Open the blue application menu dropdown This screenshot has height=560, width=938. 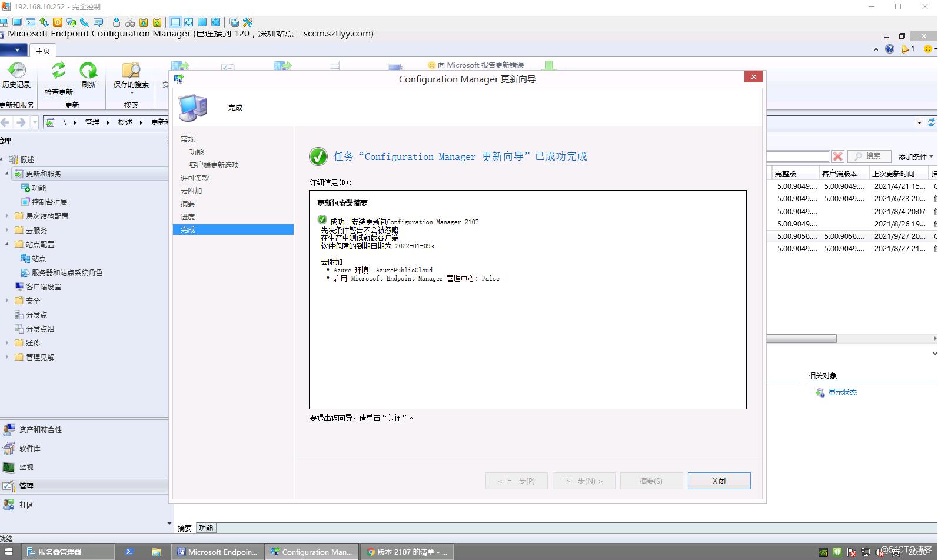tap(13, 50)
